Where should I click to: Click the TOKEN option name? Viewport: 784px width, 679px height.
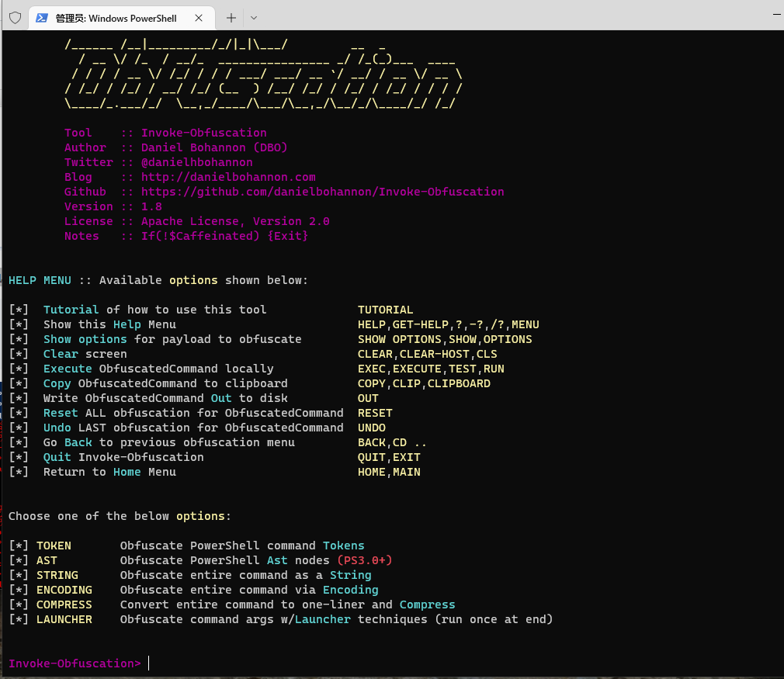(x=54, y=546)
